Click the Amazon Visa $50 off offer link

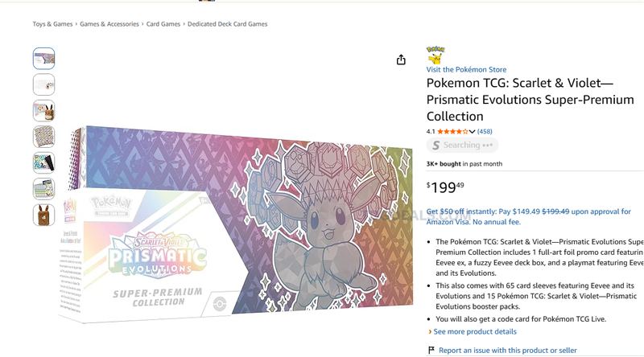click(x=529, y=216)
